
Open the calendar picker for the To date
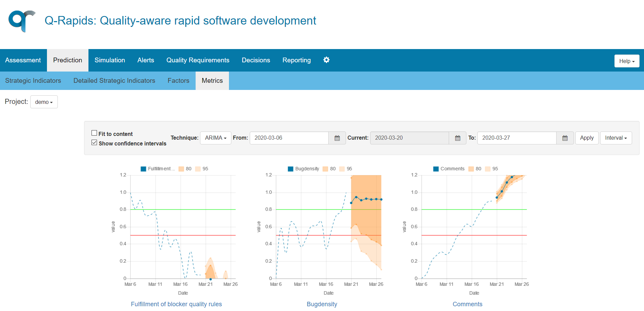565,138
